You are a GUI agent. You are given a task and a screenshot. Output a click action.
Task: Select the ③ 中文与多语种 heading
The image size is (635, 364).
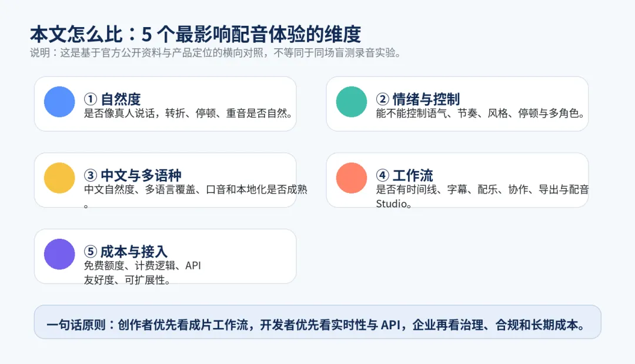[x=132, y=175]
